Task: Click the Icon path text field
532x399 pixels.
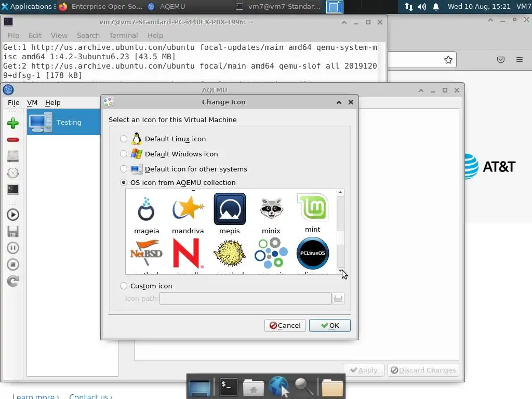Action: (x=246, y=299)
